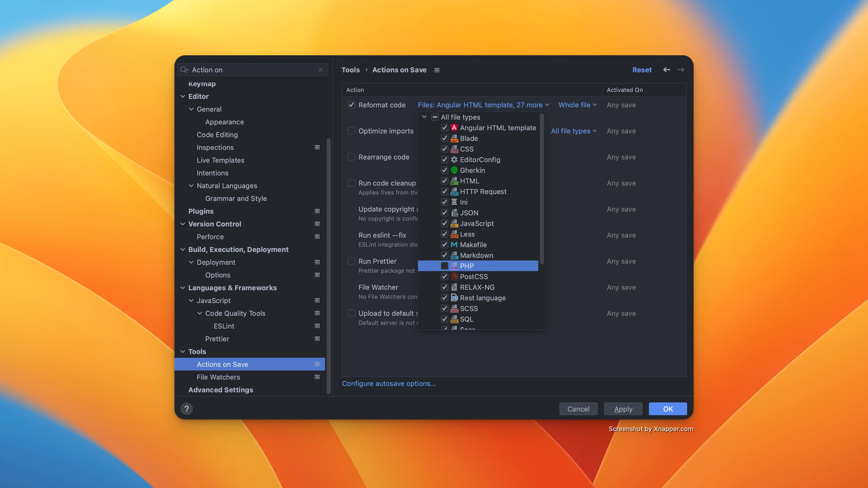Collapse the Natural Languages node
The width and height of the screenshot is (868, 488).
[x=191, y=186]
